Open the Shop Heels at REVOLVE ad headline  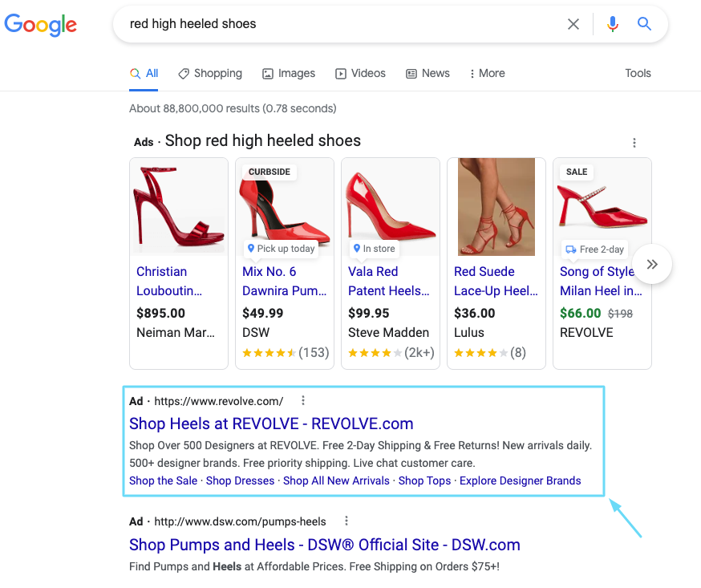271,424
